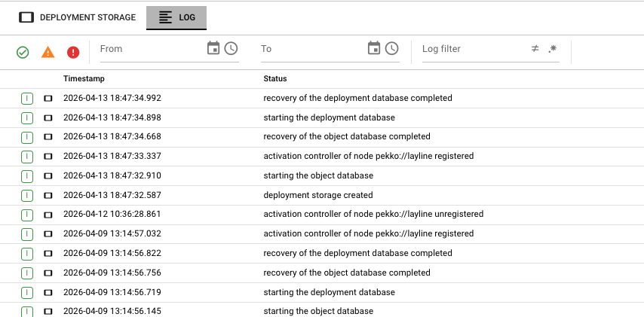Image resolution: width=644 pixels, height=317 pixels.
Task: Toggle the orange warning-level log filter
Action: tap(48, 52)
